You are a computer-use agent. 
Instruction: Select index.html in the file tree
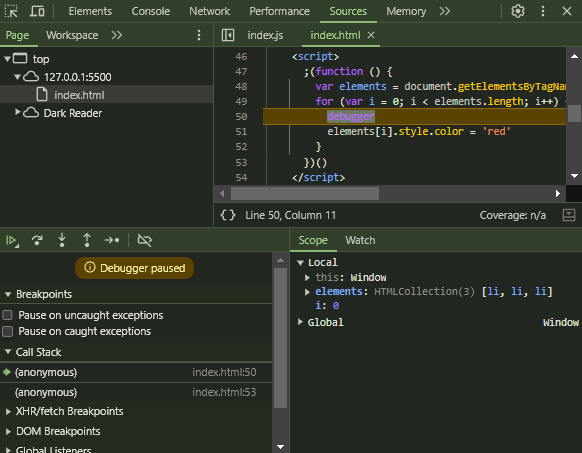point(107,95)
